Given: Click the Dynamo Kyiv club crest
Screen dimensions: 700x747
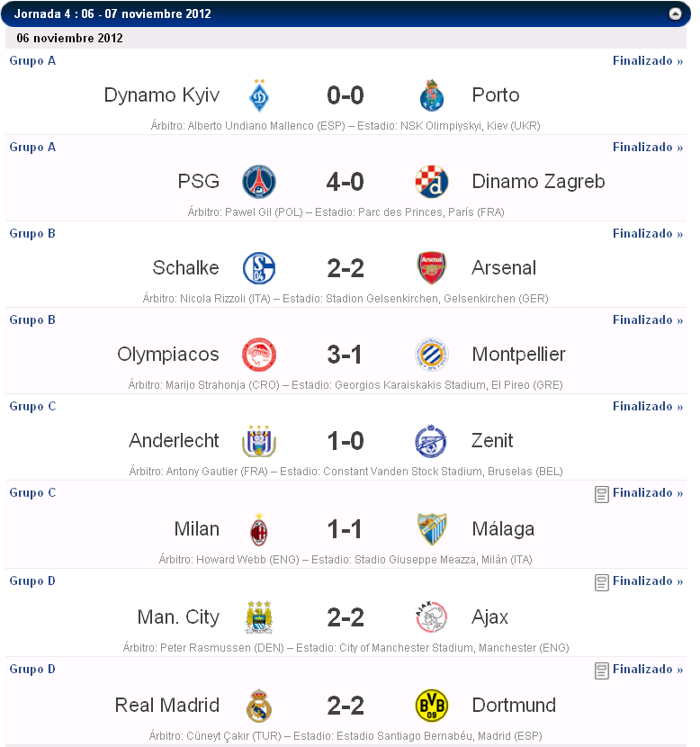Looking at the screenshot, I should (x=259, y=95).
